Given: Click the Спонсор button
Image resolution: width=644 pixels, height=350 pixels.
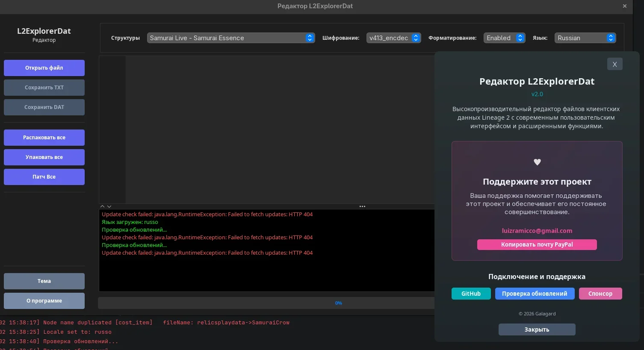Looking at the screenshot, I should (x=600, y=294).
